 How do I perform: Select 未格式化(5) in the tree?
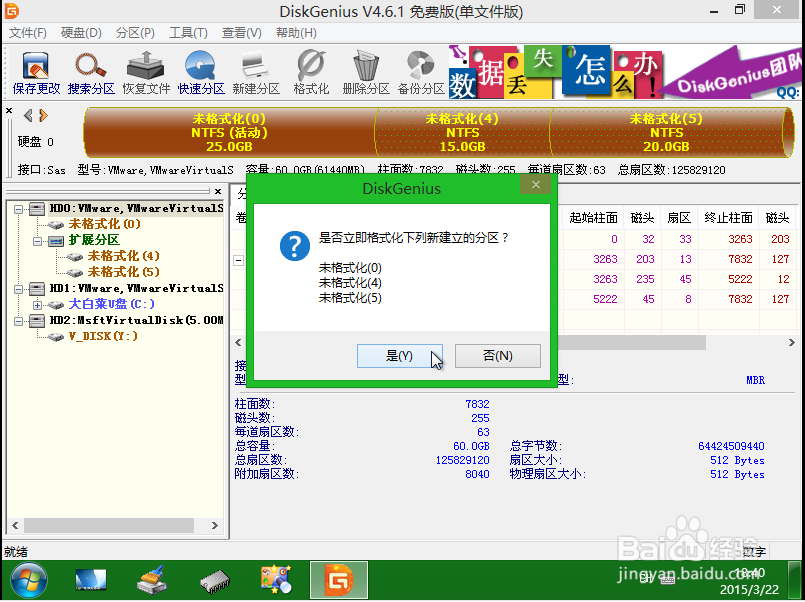(x=123, y=271)
